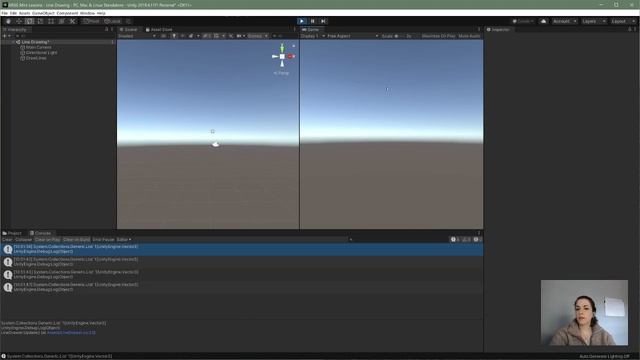
Task: Collapse the Line Drawing scene in Hierarchy
Action: (13, 42)
